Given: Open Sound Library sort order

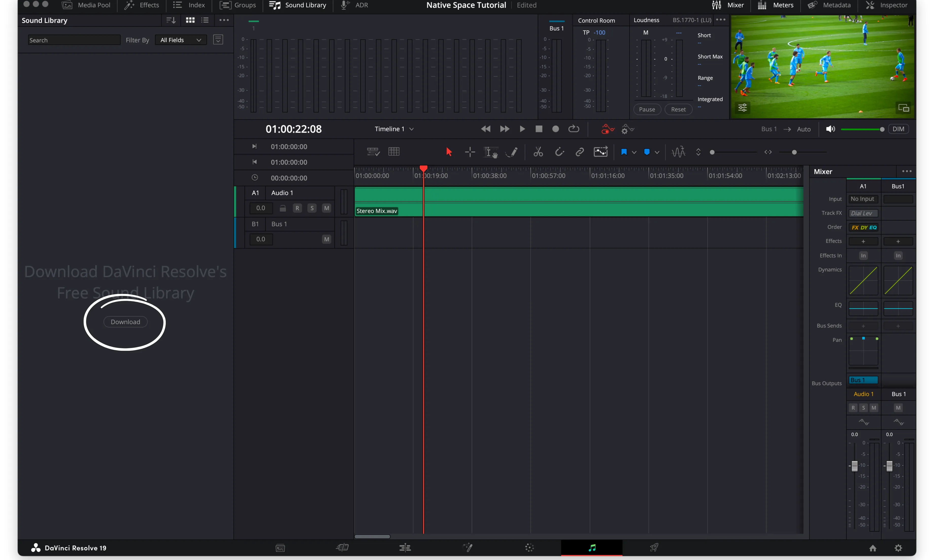Looking at the screenshot, I should click(x=171, y=20).
